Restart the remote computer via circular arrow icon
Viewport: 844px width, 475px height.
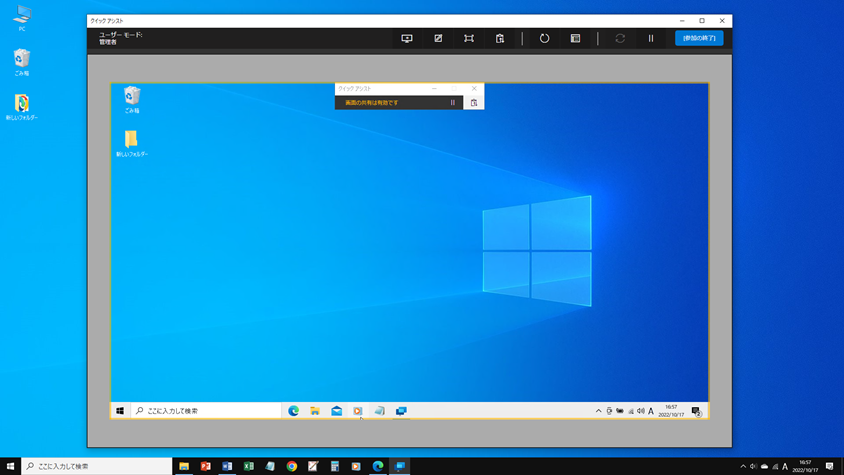(544, 38)
